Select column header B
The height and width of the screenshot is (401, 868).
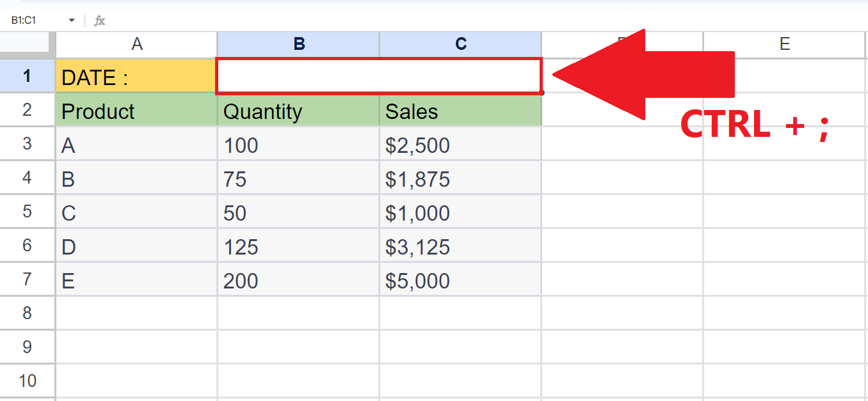(298, 44)
